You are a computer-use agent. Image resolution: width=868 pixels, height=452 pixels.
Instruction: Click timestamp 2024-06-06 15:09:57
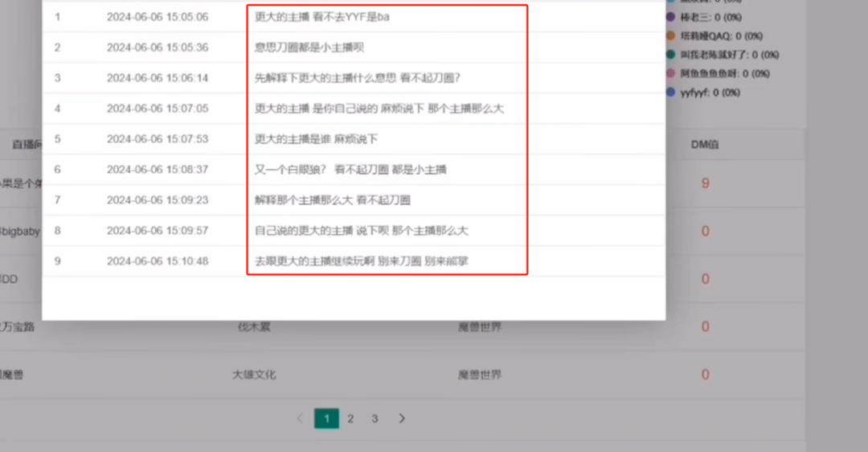click(x=158, y=231)
